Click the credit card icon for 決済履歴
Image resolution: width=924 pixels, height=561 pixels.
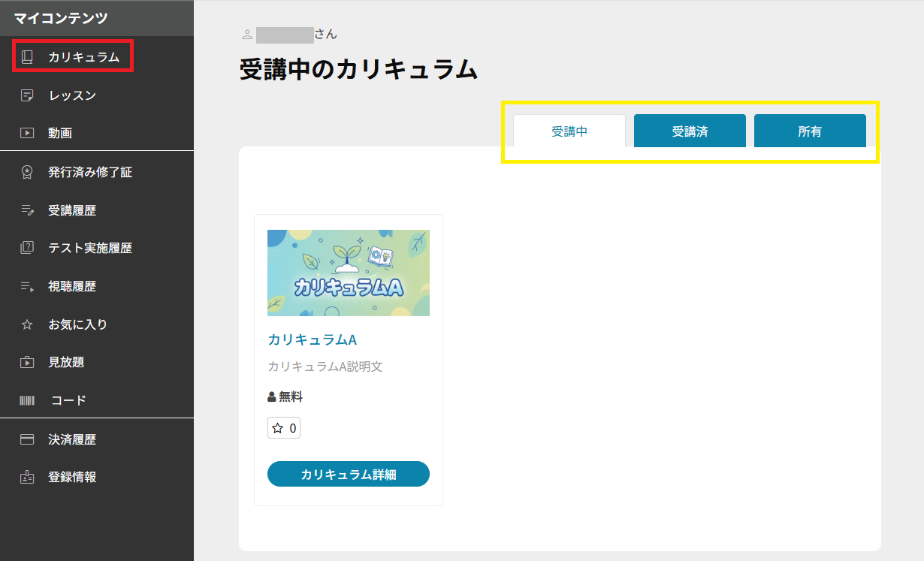[28, 439]
